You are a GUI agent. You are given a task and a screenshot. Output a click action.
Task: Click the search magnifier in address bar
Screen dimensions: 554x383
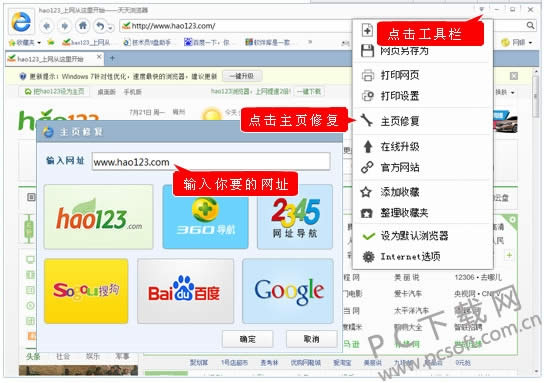[x=530, y=25]
